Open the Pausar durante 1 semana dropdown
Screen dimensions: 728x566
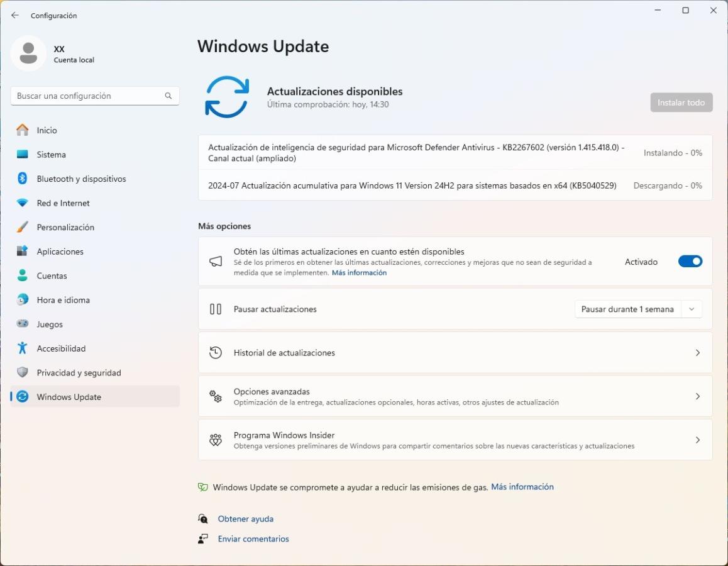pyautogui.click(x=638, y=309)
